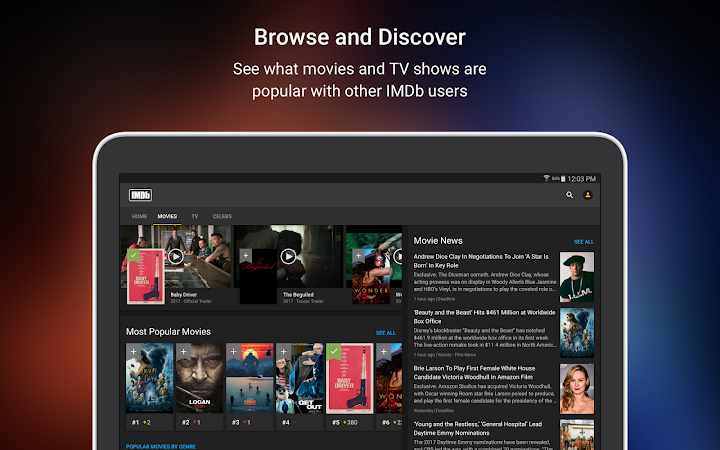The width and height of the screenshot is (720, 450).
Task: Open Andrew Dice Clay news photo
Action: (x=577, y=277)
